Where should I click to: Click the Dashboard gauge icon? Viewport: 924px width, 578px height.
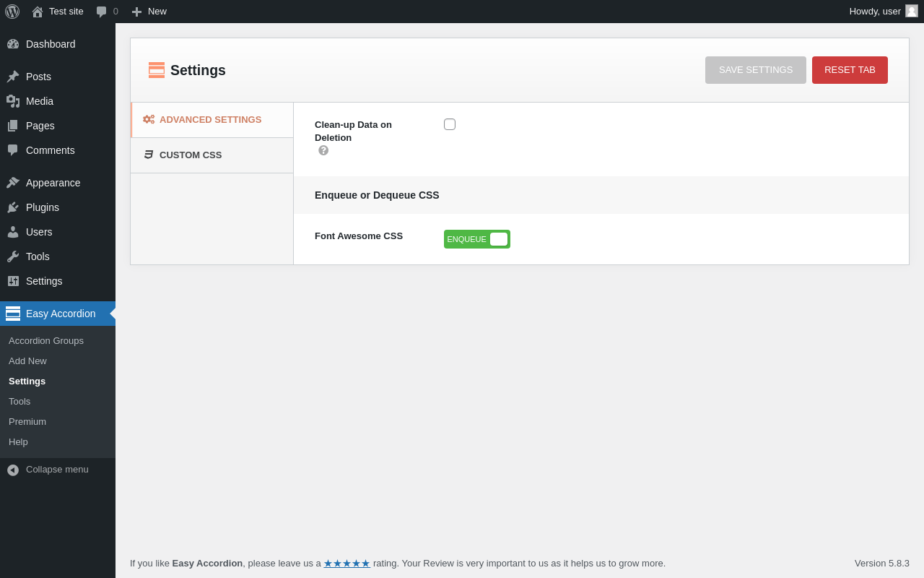pos(13,44)
